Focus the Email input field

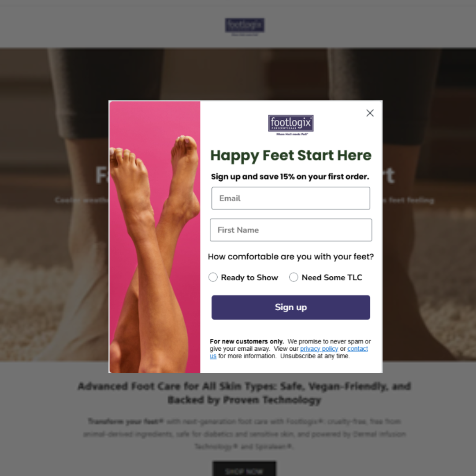pos(290,198)
